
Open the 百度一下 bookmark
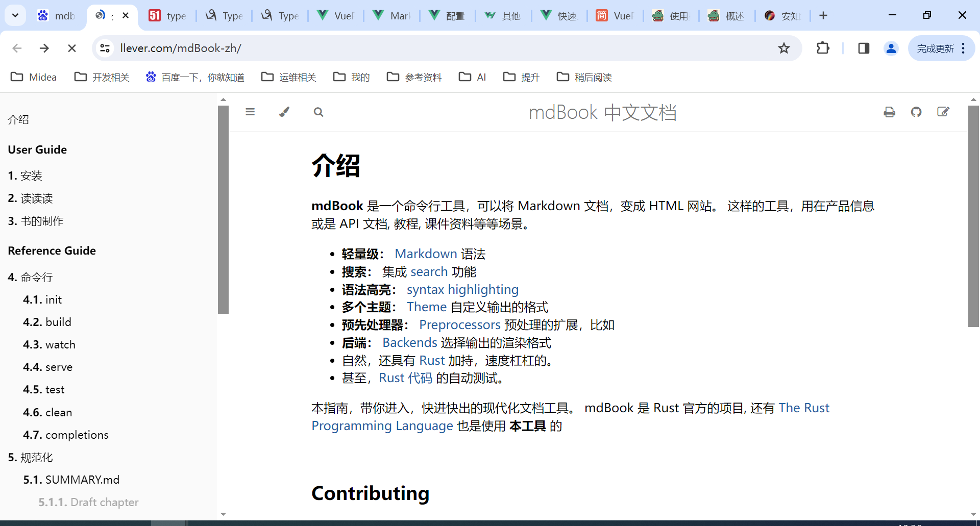tap(195, 77)
